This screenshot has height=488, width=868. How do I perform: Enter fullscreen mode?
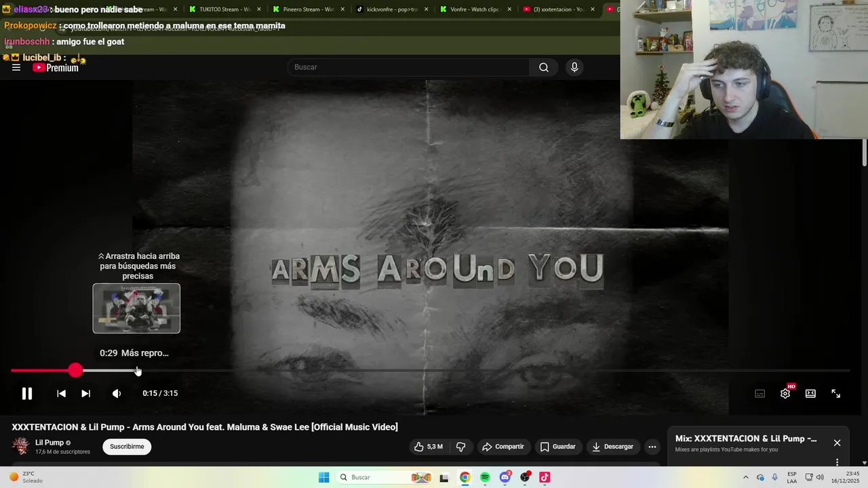(x=835, y=394)
